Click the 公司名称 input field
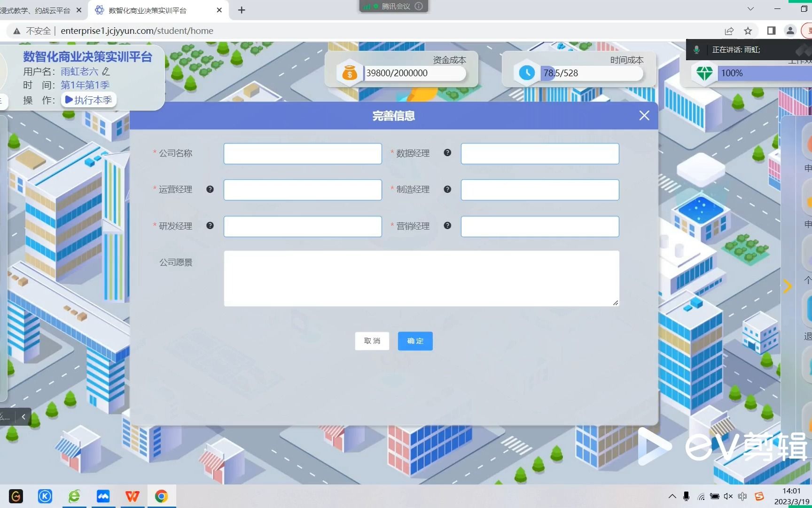Image resolution: width=812 pixels, height=508 pixels. (303, 154)
